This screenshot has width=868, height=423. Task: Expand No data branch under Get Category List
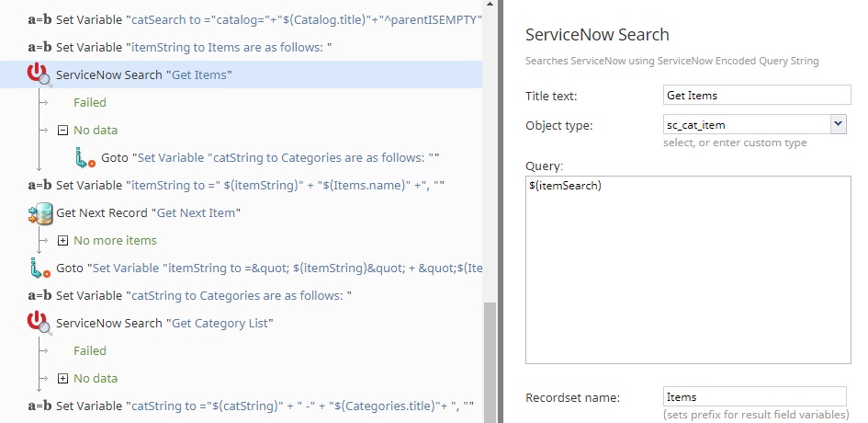pyautogui.click(x=63, y=379)
